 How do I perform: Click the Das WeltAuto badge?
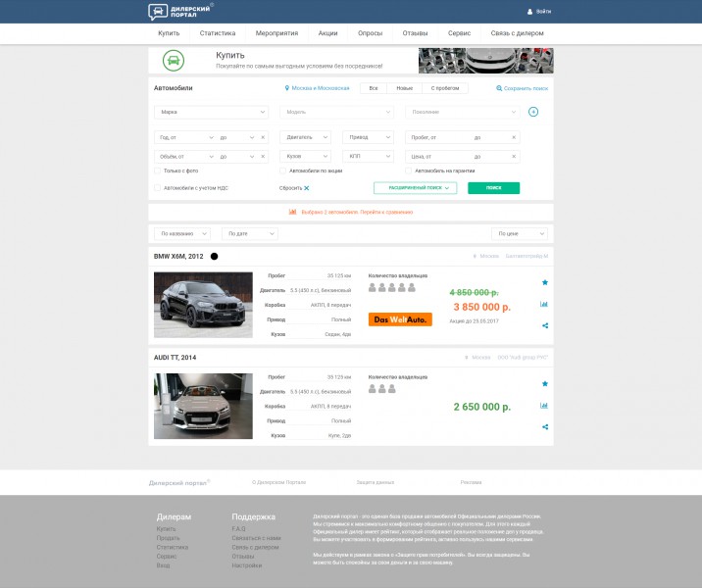point(400,319)
